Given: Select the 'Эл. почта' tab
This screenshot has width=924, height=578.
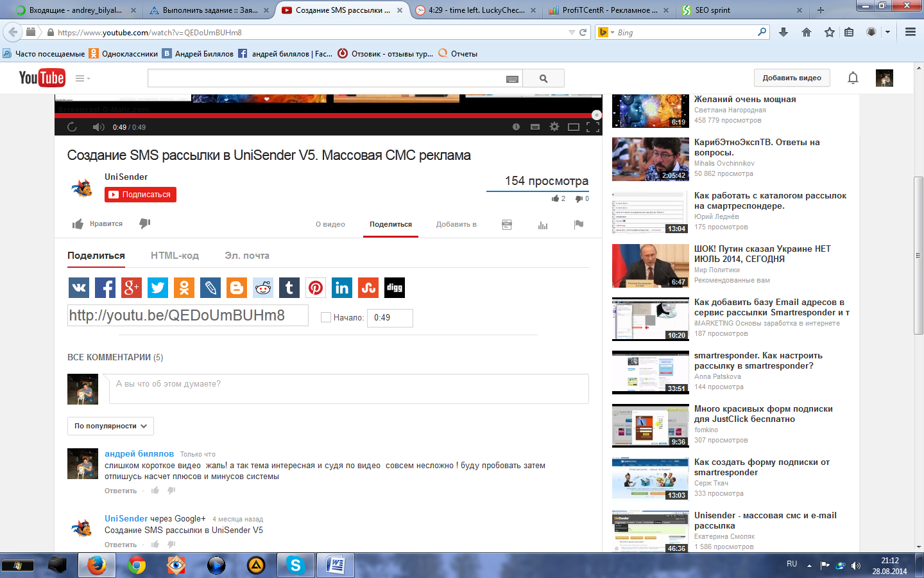Looking at the screenshot, I should point(247,256).
